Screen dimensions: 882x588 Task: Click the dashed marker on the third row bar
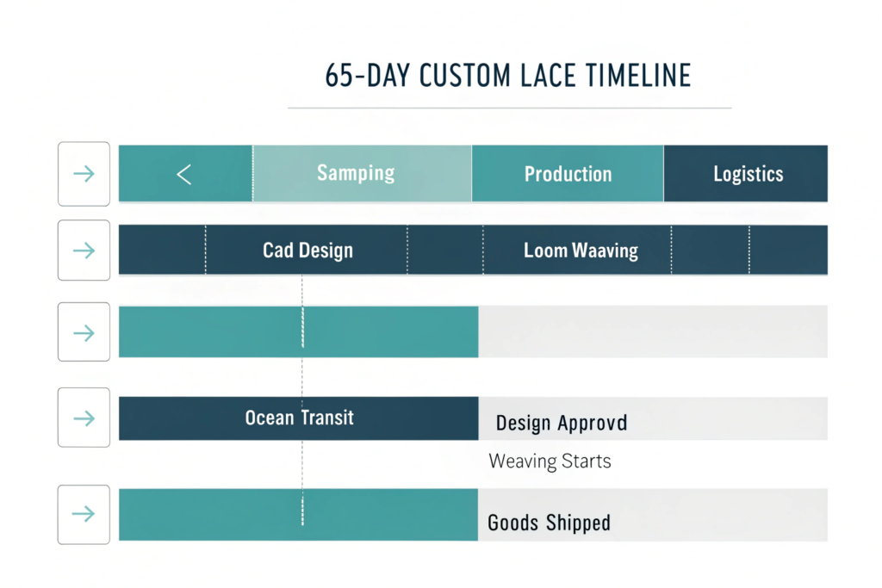pyautogui.click(x=302, y=332)
